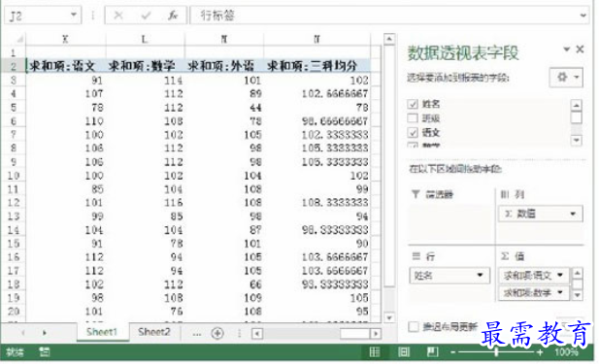This screenshot has width=599, height=364.
Task: Select cell with value 102.6666667
Action: 316,93
